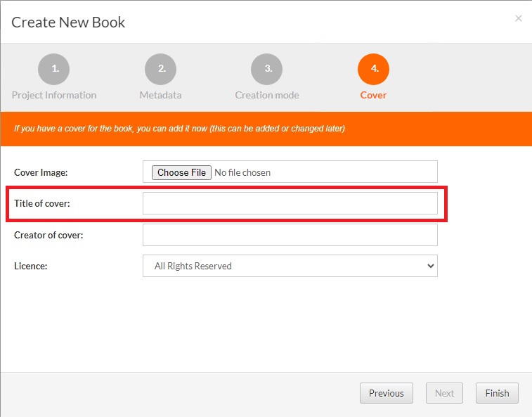Viewport: 532px width, 417px height.
Task: Click the 'No file chosen' text
Action: click(x=242, y=172)
